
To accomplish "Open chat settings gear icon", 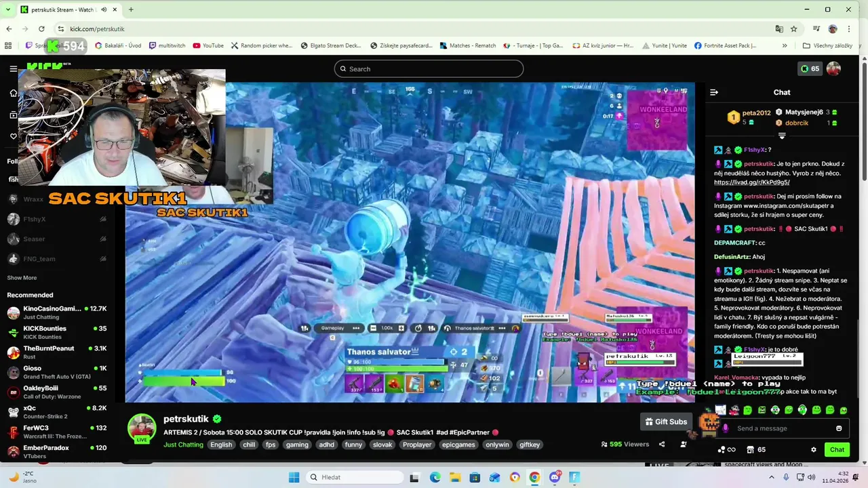I will (814, 449).
